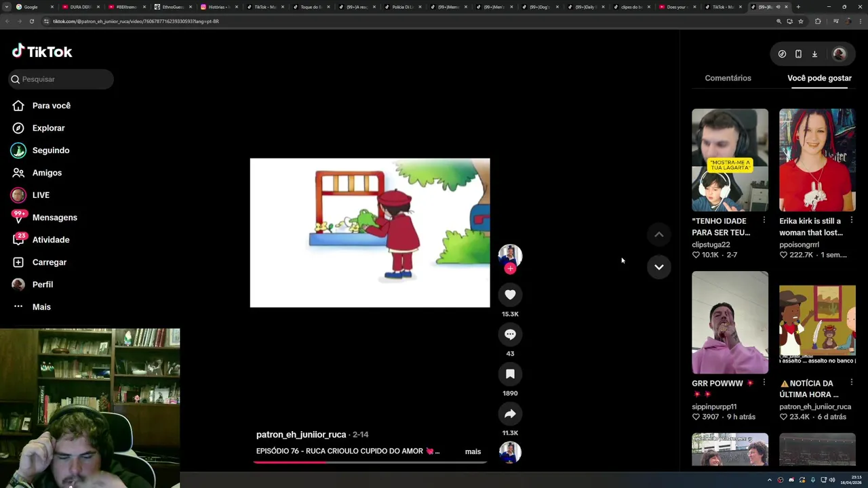
Task: Click patron_eh_juniior_ruca under the NOTÍCIA video
Action: click(x=815, y=407)
